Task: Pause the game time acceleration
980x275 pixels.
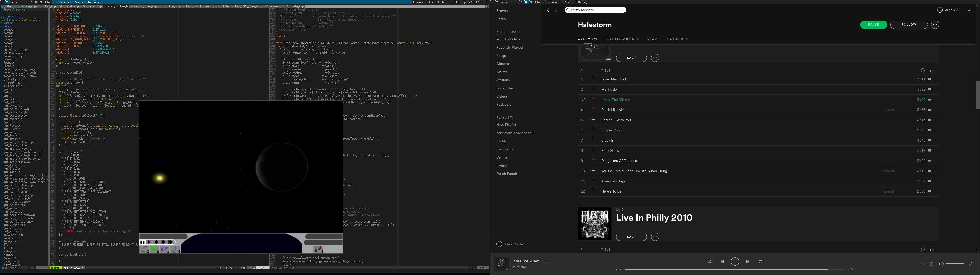Action: coord(142,242)
